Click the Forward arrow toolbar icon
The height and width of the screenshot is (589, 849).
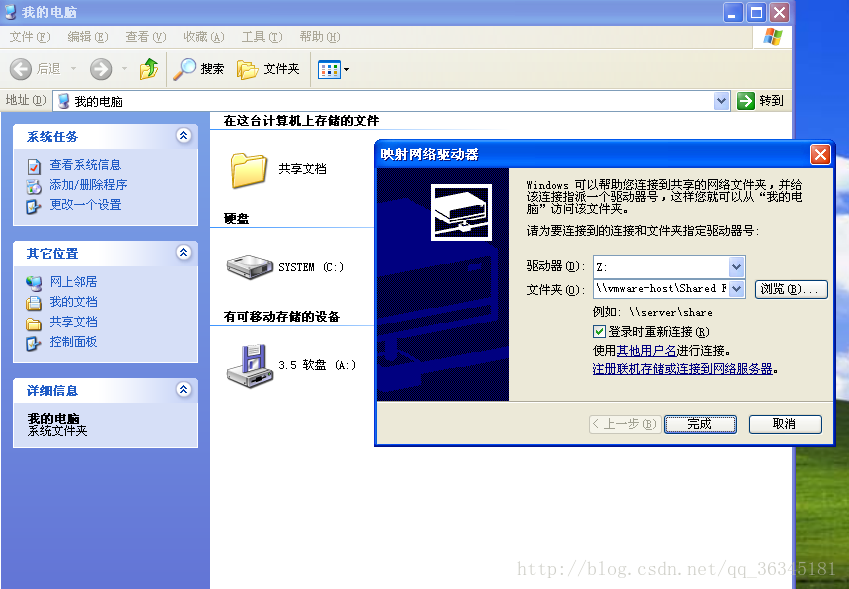point(101,69)
